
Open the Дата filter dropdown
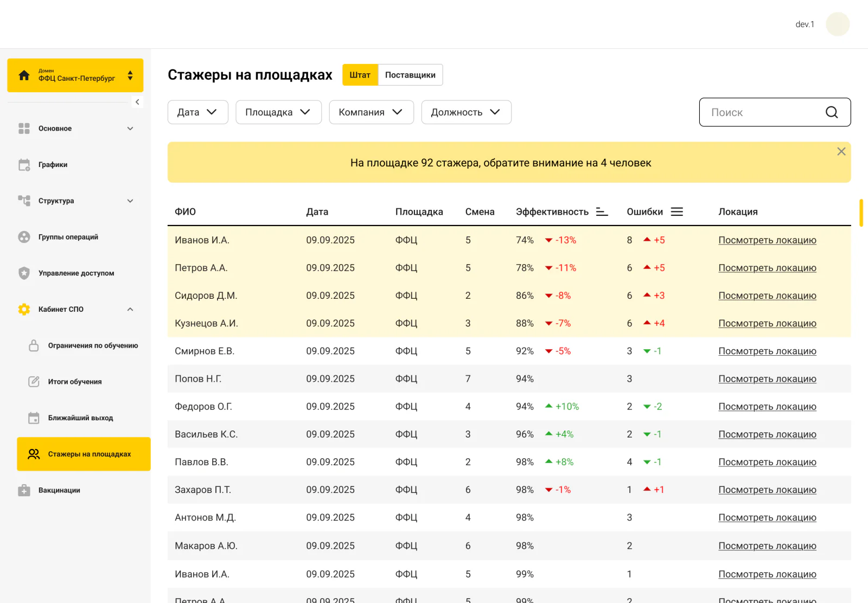(x=198, y=112)
